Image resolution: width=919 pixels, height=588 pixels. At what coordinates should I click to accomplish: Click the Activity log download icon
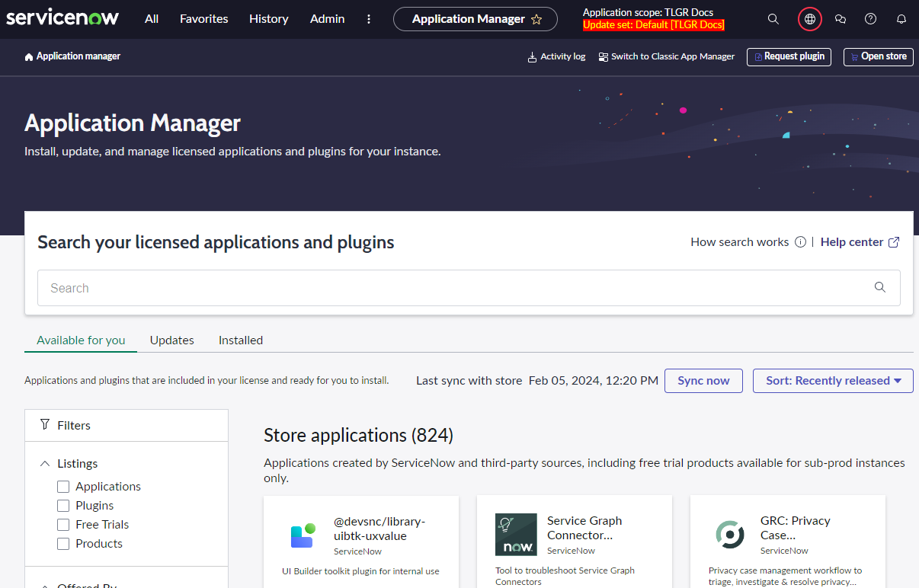point(532,57)
